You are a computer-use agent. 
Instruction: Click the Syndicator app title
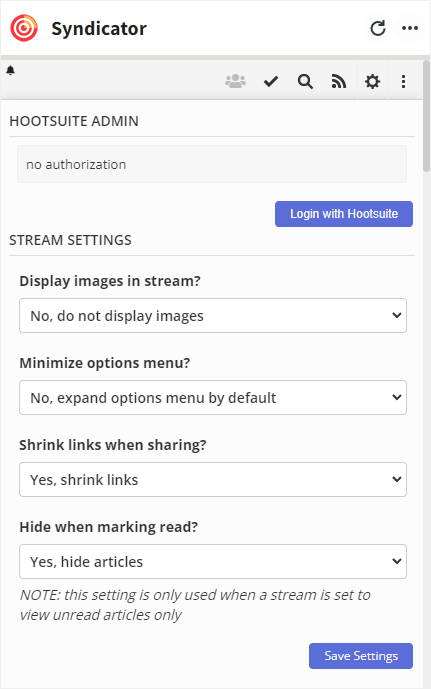point(99,29)
